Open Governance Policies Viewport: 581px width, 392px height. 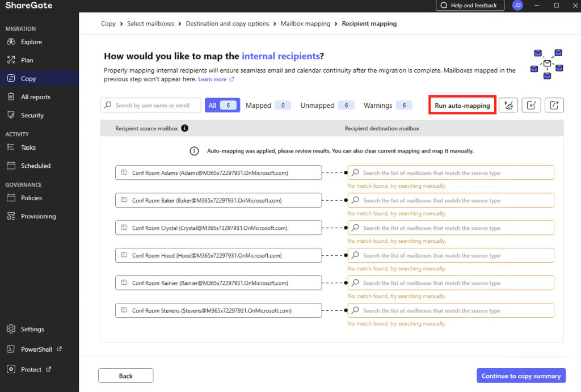tap(31, 198)
